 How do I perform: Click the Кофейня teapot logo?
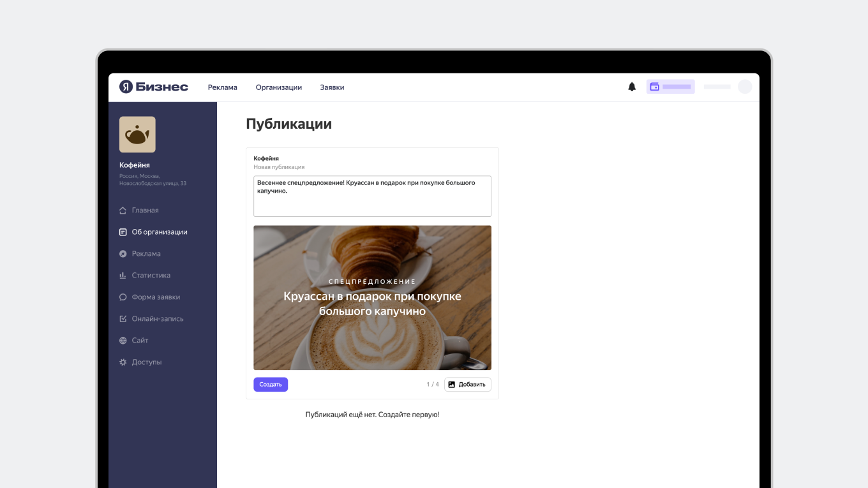coord(137,135)
